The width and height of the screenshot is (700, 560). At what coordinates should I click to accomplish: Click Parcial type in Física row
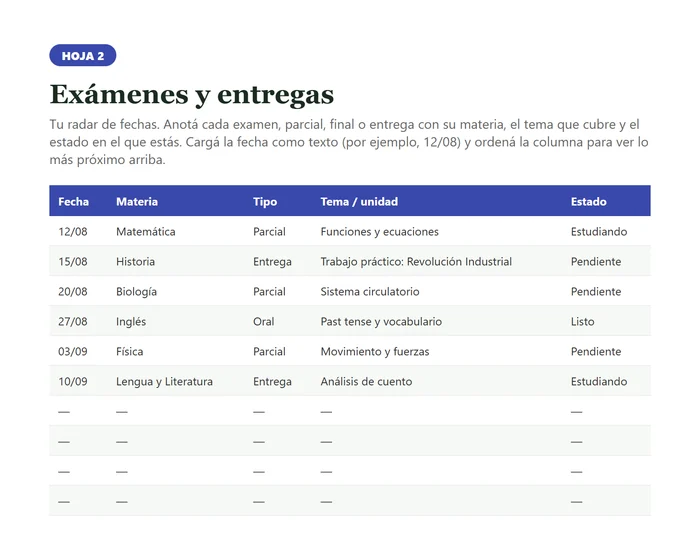(269, 351)
